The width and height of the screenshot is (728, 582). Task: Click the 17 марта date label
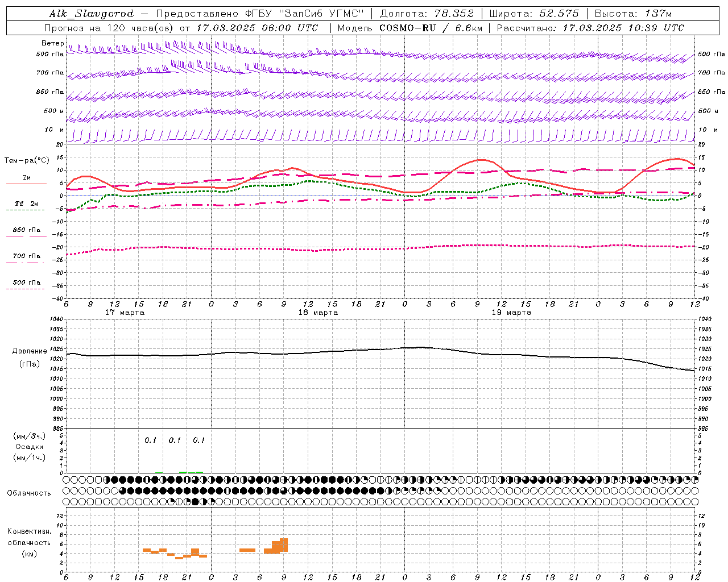[125, 313]
